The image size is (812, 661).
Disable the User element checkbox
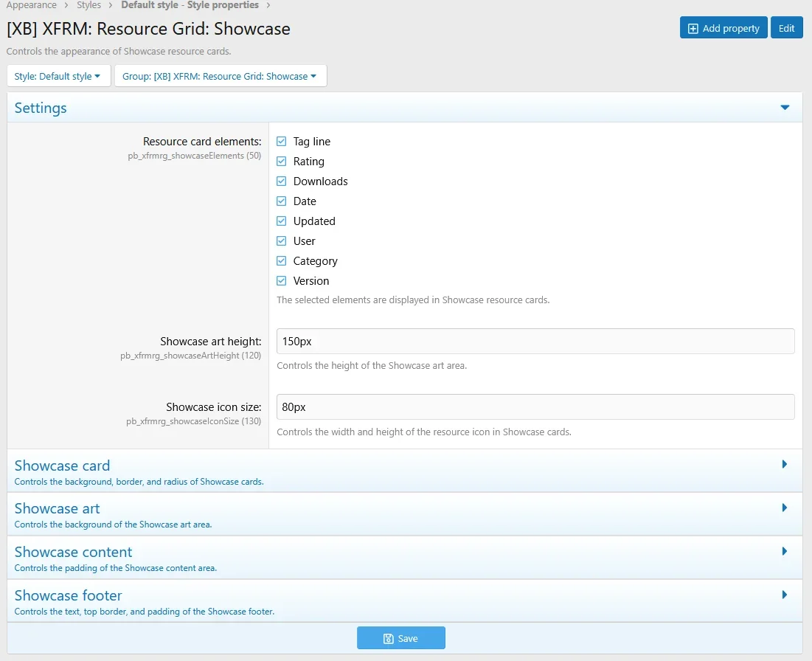pos(281,241)
